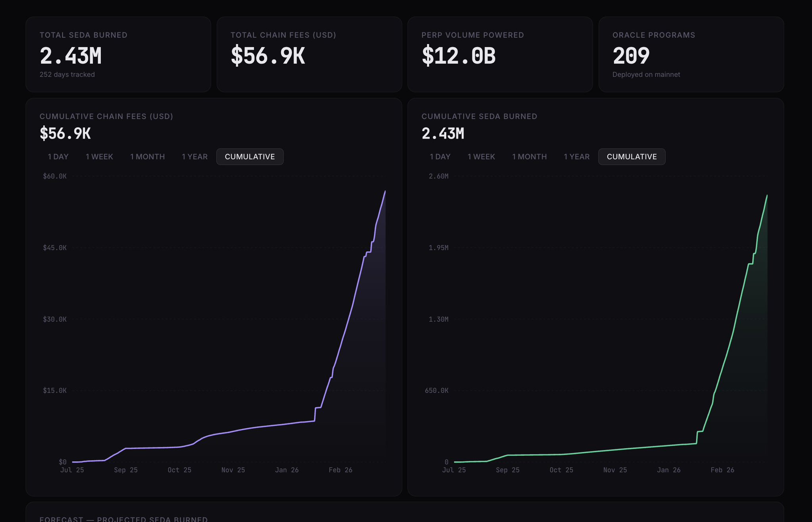Select 1 WEEK range on chain fees chart

click(x=99, y=157)
